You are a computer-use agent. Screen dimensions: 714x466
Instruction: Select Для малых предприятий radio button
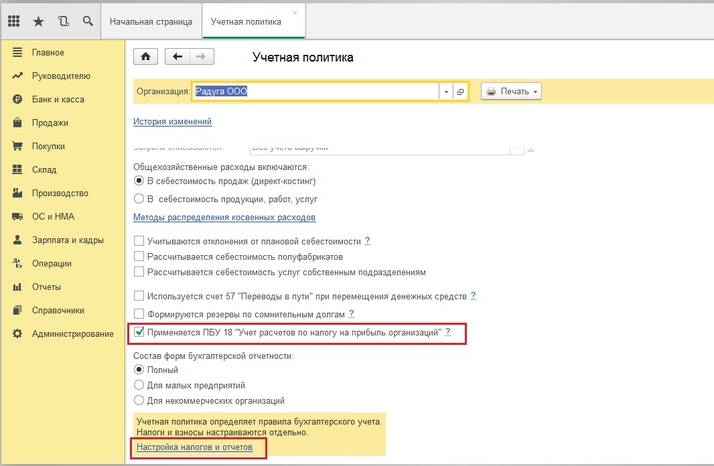point(139,385)
